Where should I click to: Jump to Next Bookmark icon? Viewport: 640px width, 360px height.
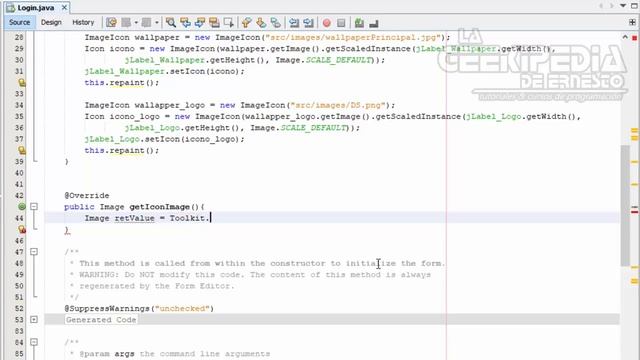coord(261,22)
